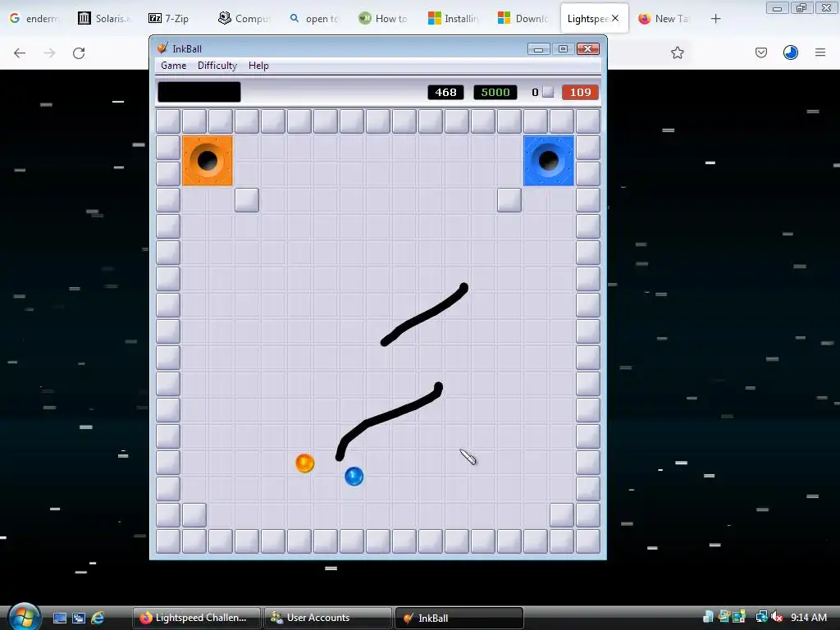Click the orange ball on the board
The image size is (840, 630).
click(x=305, y=463)
